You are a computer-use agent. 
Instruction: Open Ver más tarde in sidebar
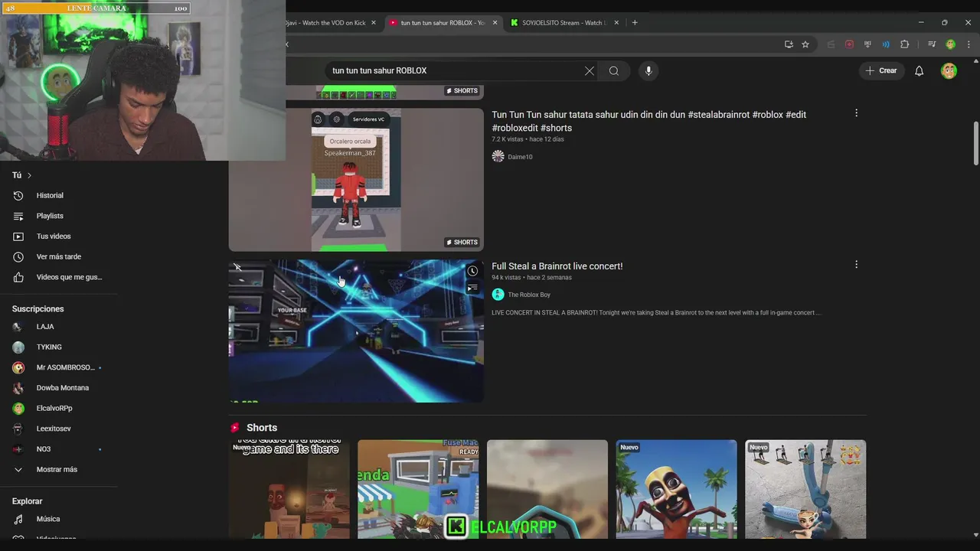60,257
